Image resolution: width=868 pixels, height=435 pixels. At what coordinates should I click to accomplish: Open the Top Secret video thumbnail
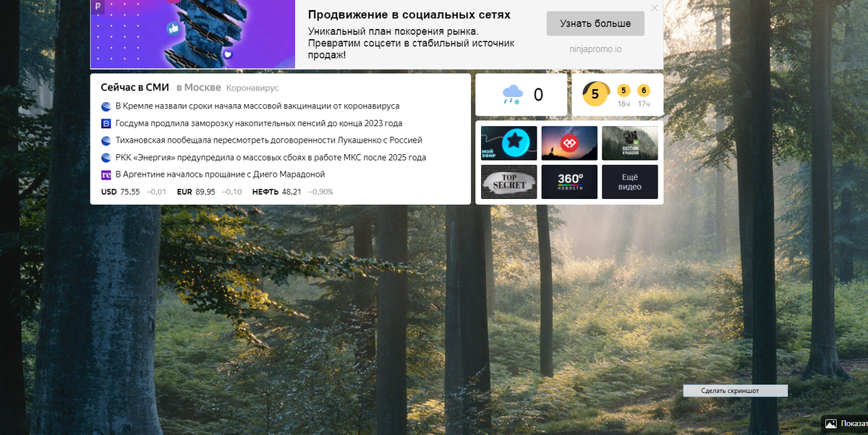tap(509, 182)
